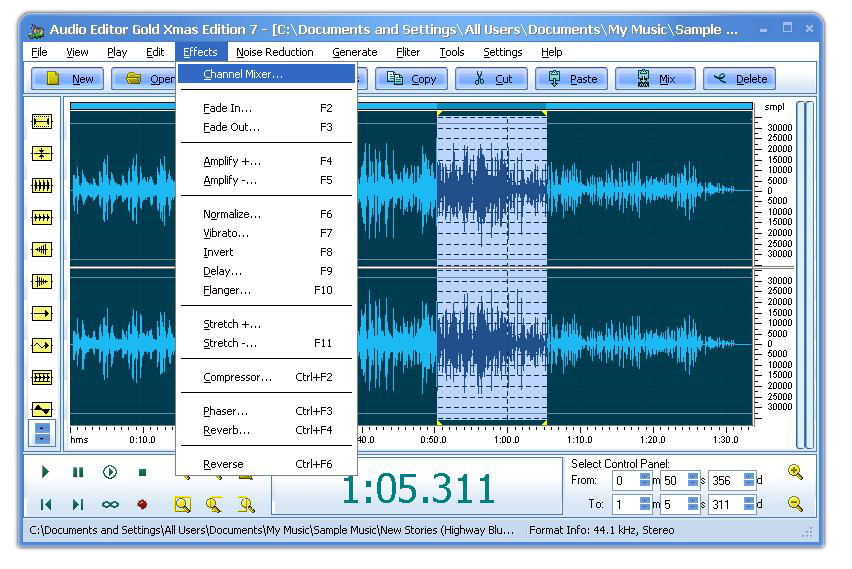
Task: Select Normalize in the Effects menu
Action: [267, 214]
